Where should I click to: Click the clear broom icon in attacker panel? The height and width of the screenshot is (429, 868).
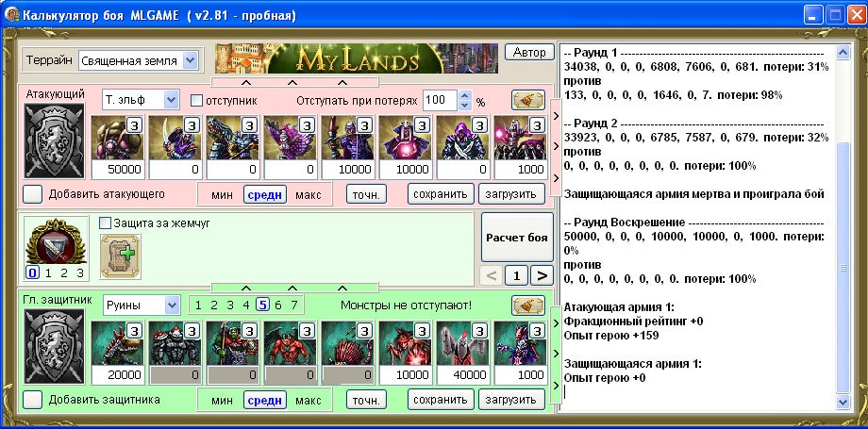click(x=528, y=100)
